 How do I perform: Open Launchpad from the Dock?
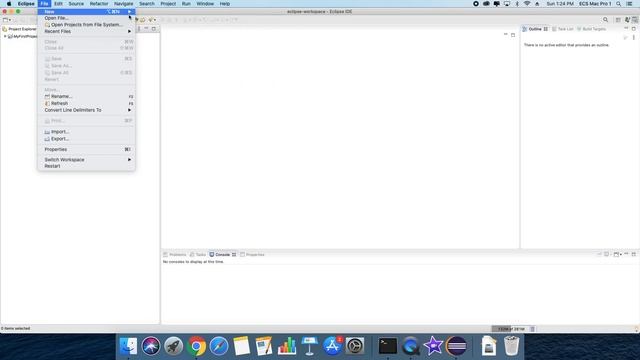click(x=173, y=346)
